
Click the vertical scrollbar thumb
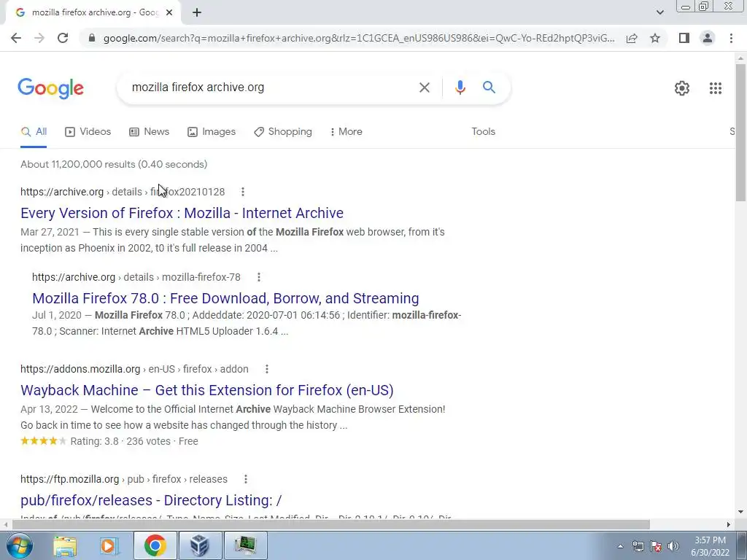740,133
